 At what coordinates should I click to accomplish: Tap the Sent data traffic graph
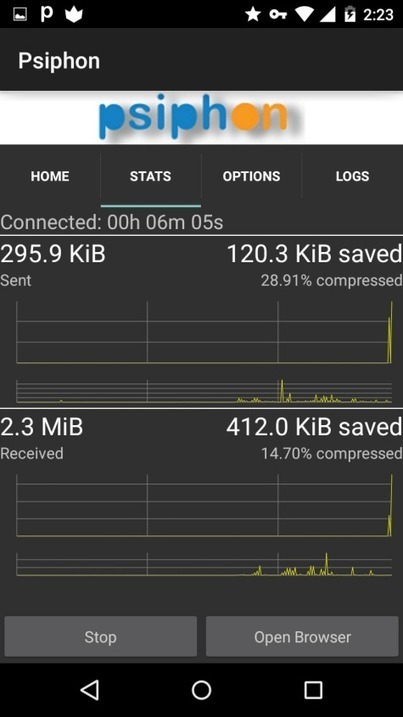pos(204,352)
